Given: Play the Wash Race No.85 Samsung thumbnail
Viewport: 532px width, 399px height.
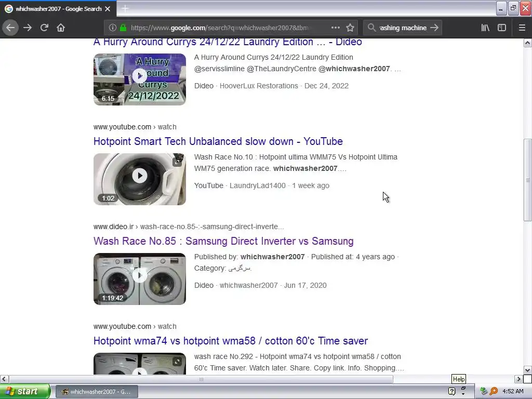Looking at the screenshot, I should click(140, 279).
